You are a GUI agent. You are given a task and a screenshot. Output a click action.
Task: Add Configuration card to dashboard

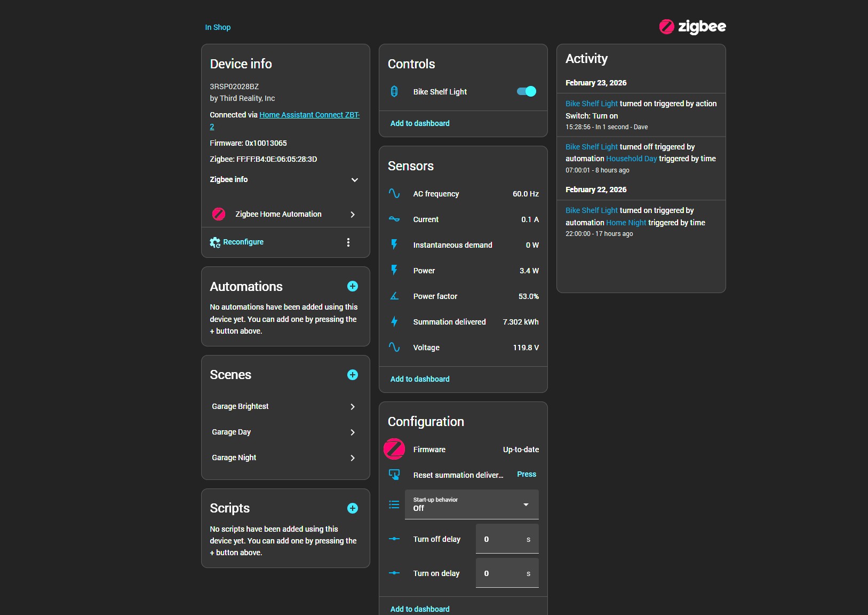pos(420,609)
